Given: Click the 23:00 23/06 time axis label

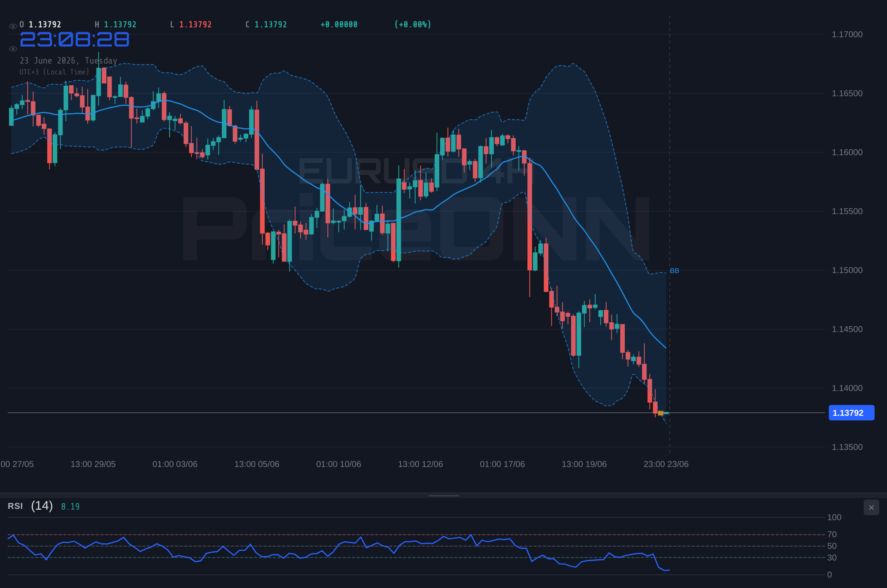Looking at the screenshot, I should click(x=666, y=464).
